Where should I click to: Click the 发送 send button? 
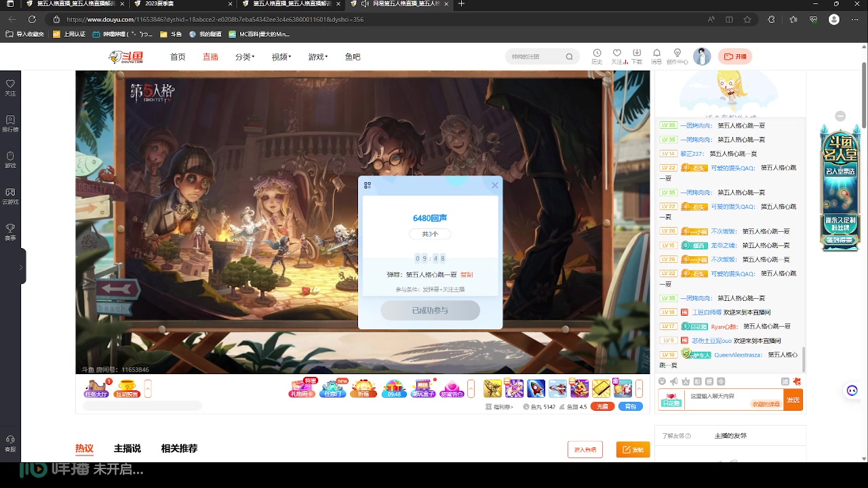point(793,400)
